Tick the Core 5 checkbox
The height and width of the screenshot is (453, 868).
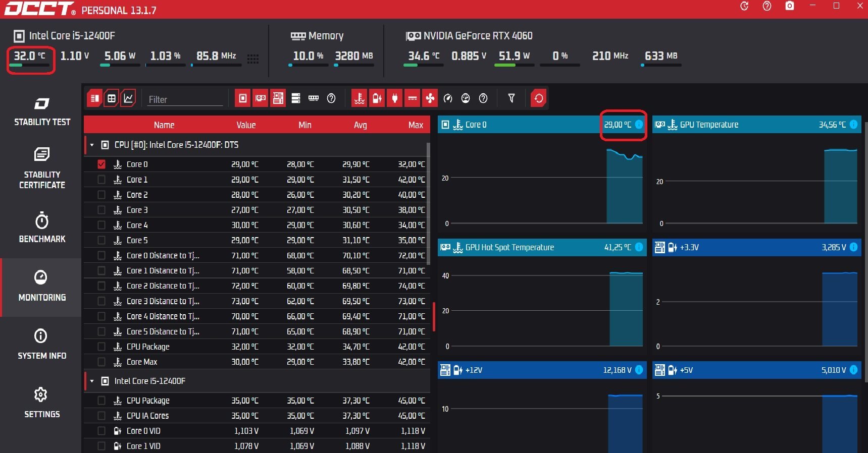tap(101, 240)
